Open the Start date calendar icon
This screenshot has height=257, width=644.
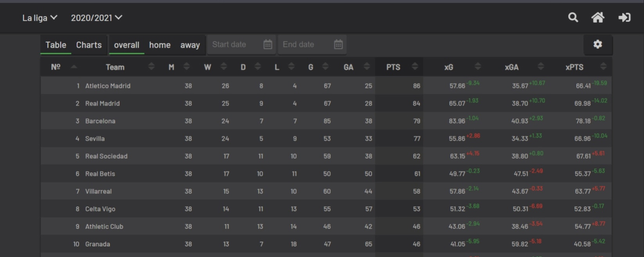(x=268, y=44)
